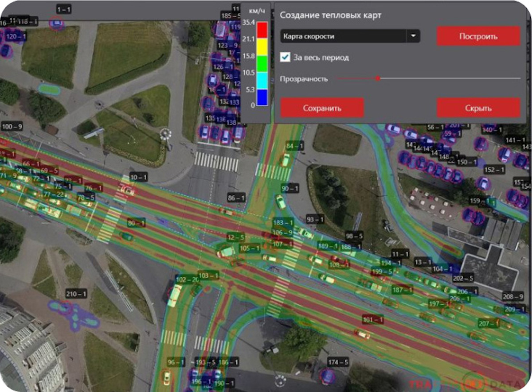Select the vehicle tag labeled 101 – 1
The height and width of the screenshot is (392, 532).
tap(373, 319)
